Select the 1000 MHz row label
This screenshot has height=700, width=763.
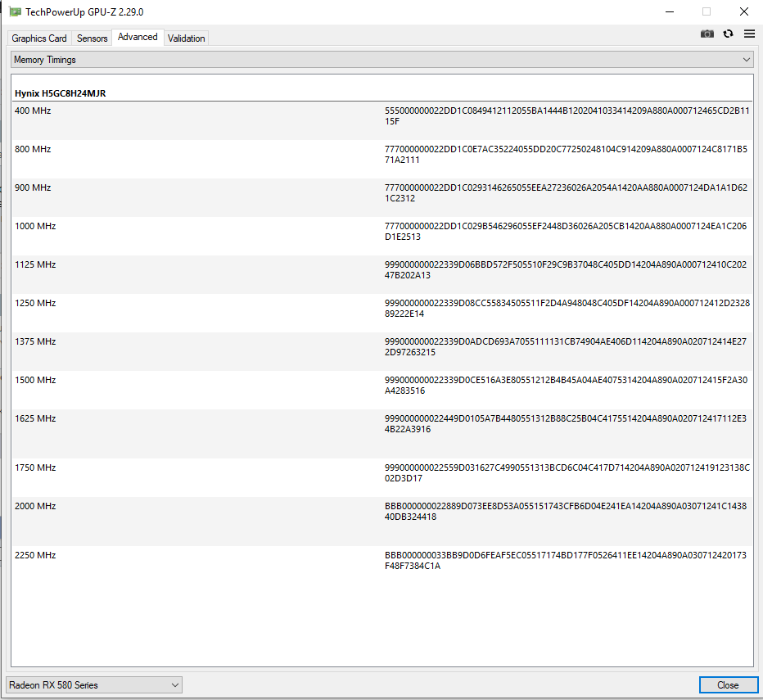click(x=35, y=226)
